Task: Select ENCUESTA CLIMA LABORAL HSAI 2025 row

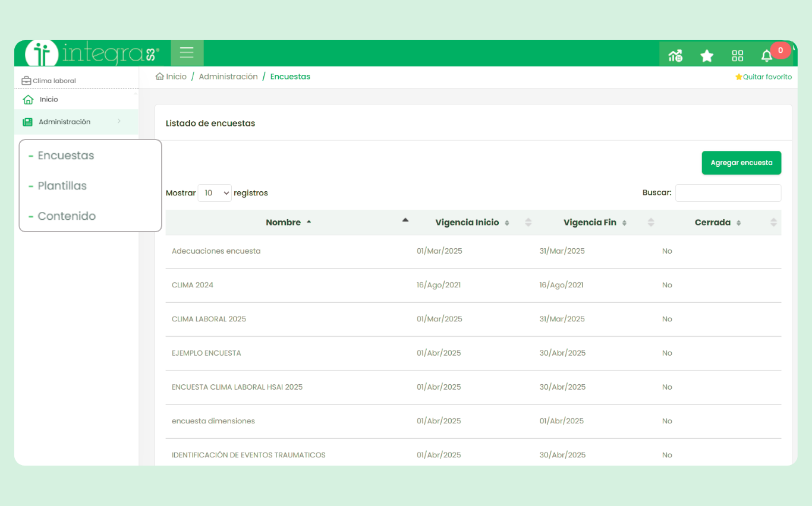Action: (x=237, y=387)
